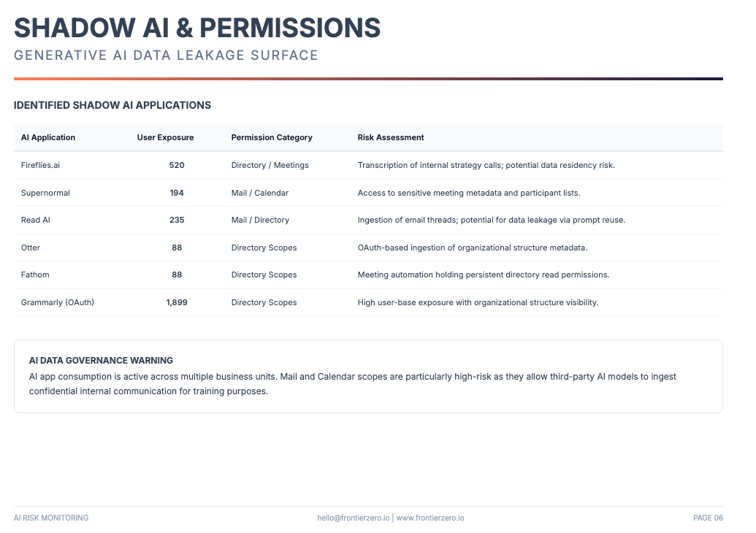
Task: Click the Risk Assessment column header
Action: pos(391,137)
